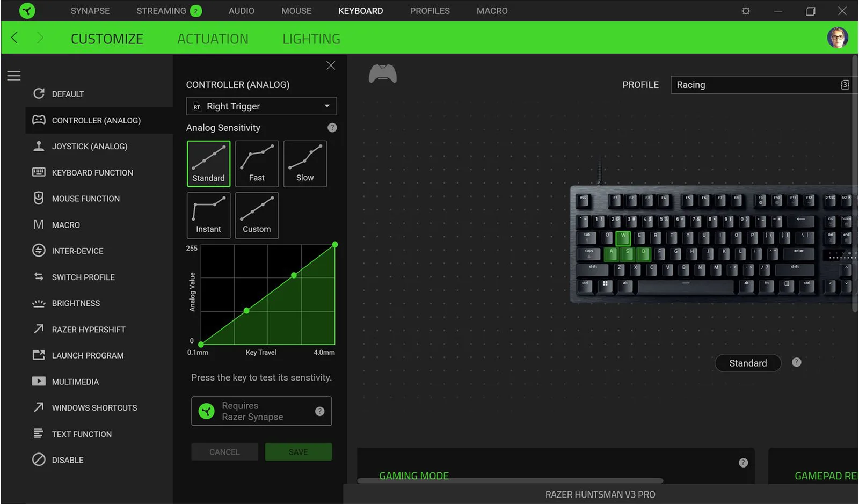859x504 pixels.
Task: Click the Razer logo icon in title bar
Action: (x=27, y=11)
